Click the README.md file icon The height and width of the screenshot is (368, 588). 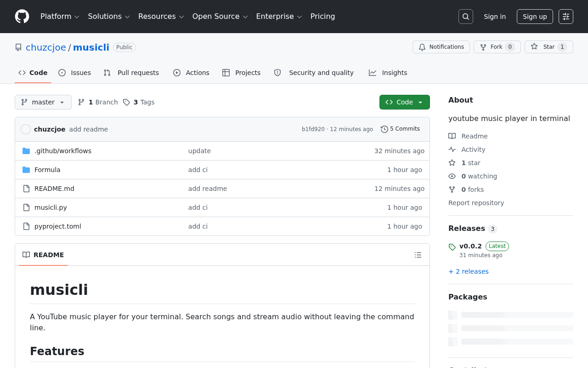point(26,189)
